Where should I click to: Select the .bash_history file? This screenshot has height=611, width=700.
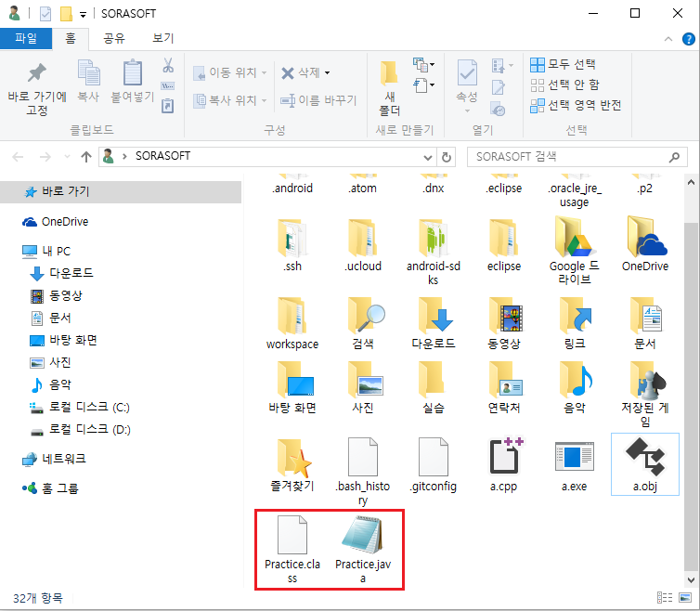(363, 472)
